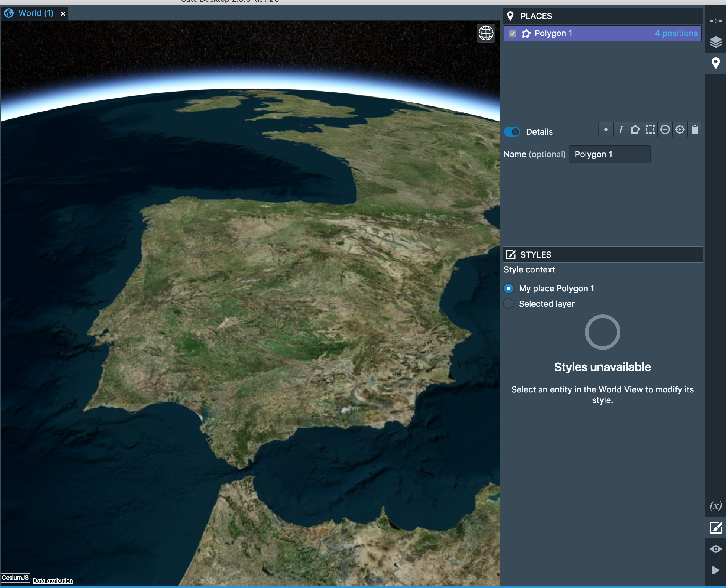Open the eye View sidebar panel
Screen dimensions: 726x588
coord(715,549)
